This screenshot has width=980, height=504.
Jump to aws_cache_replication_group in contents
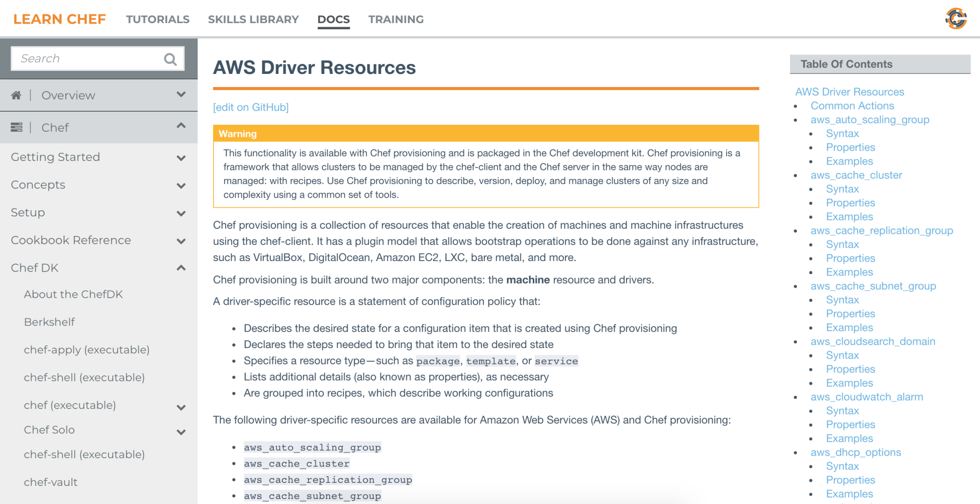point(881,230)
